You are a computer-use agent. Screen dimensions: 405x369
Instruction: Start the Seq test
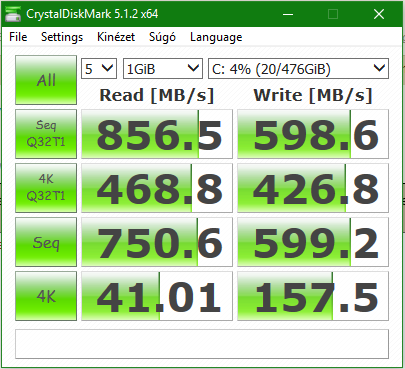46,242
